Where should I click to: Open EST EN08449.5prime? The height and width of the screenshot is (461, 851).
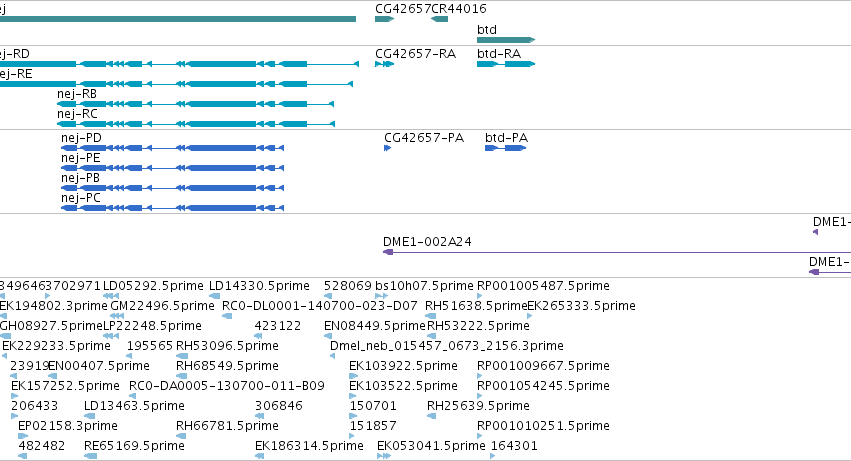pyautogui.click(x=375, y=326)
